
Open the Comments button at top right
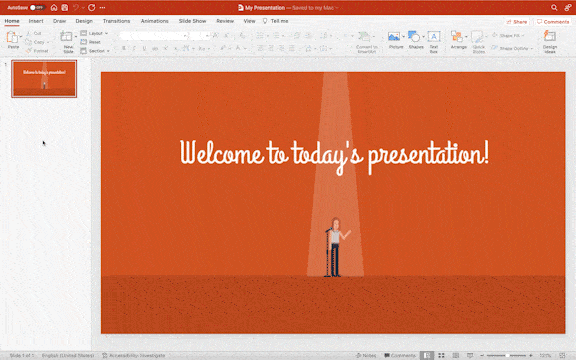(x=553, y=22)
